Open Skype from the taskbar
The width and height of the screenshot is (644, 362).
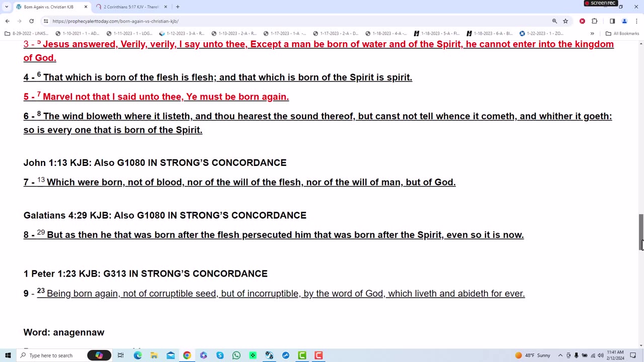[x=220, y=355]
